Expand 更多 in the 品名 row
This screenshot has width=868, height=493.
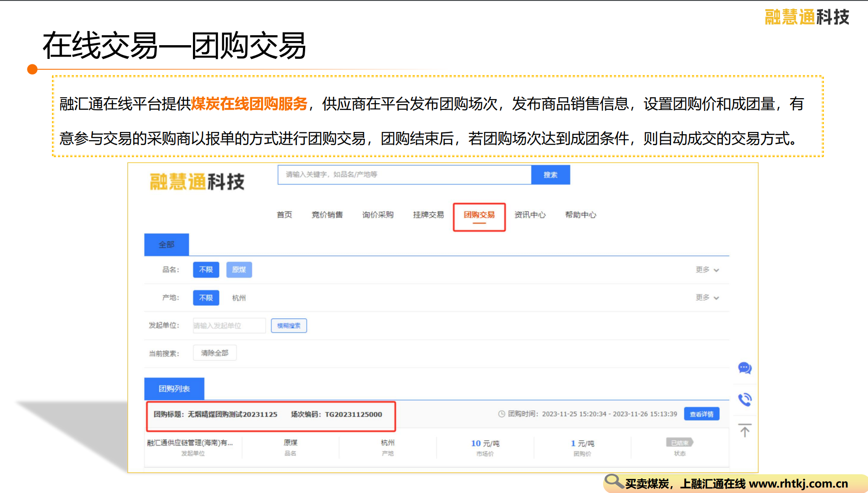(707, 270)
